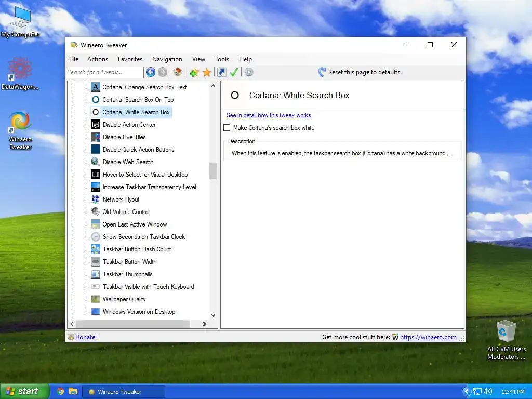Add this tweak to bookmarks with green plus star
This screenshot has width=532, height=399.
[x=194, y=72]
